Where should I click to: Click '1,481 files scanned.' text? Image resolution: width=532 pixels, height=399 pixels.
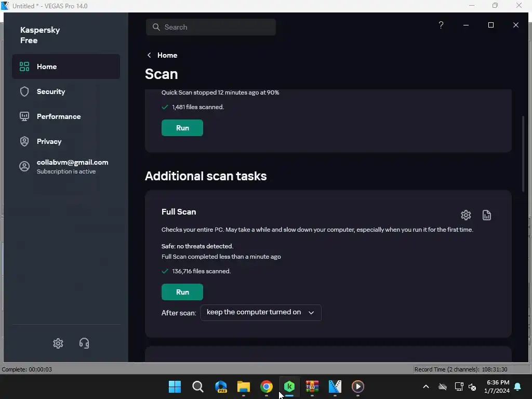[x=198, y=107]
